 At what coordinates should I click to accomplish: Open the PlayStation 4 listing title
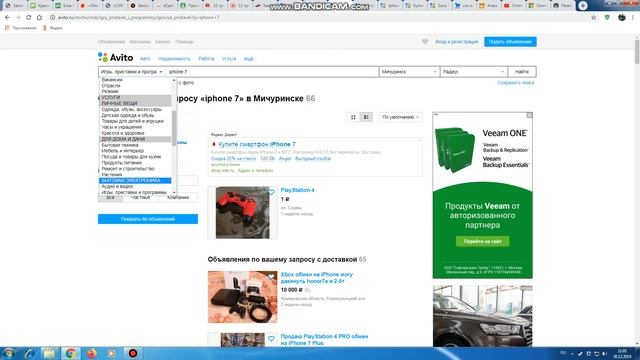[297, 190]
